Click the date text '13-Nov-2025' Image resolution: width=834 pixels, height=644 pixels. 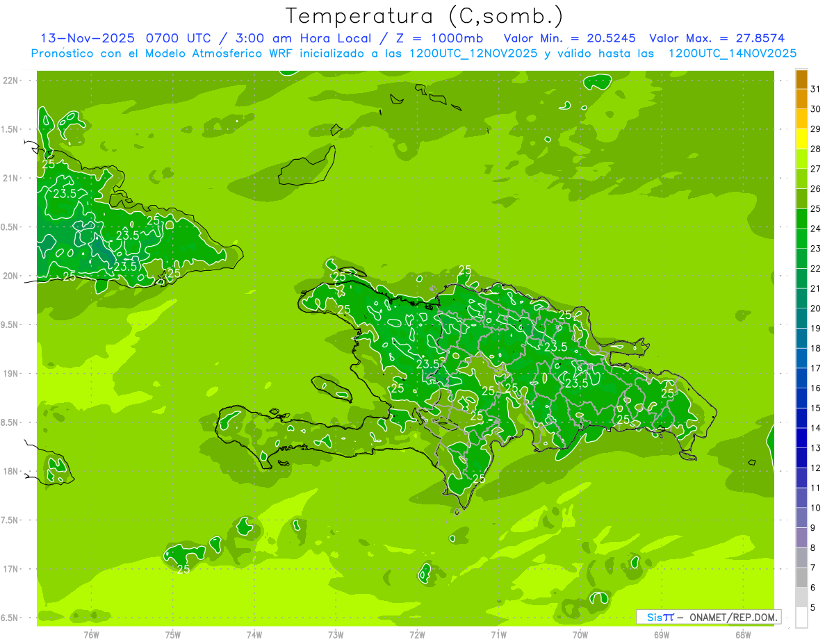coord(88,38)
